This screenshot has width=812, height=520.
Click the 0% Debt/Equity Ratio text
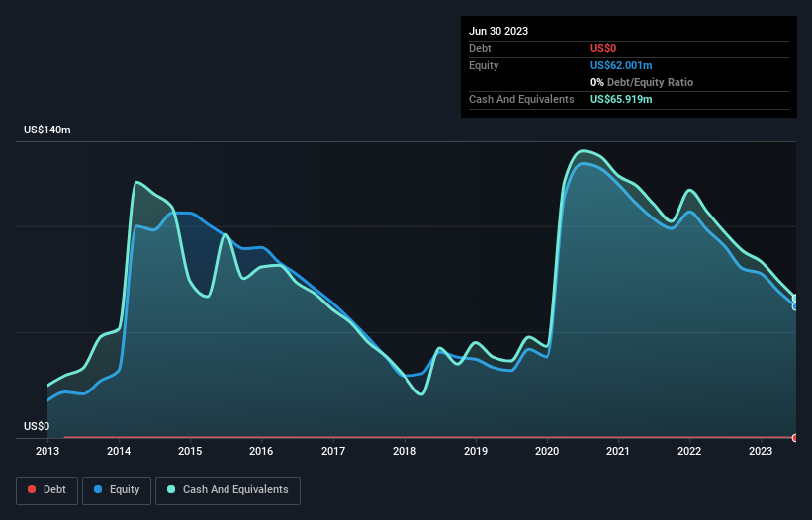tap(642, 82)
